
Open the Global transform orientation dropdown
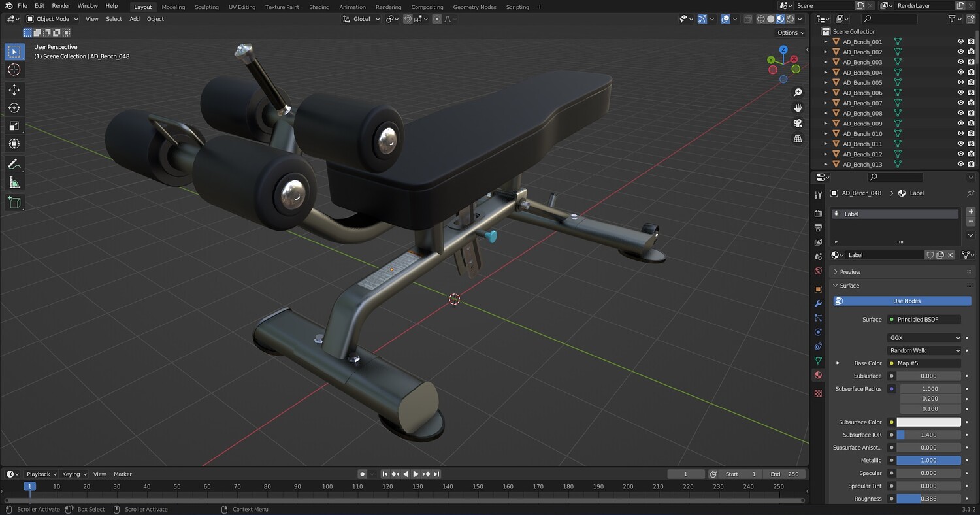coord(361,19)
